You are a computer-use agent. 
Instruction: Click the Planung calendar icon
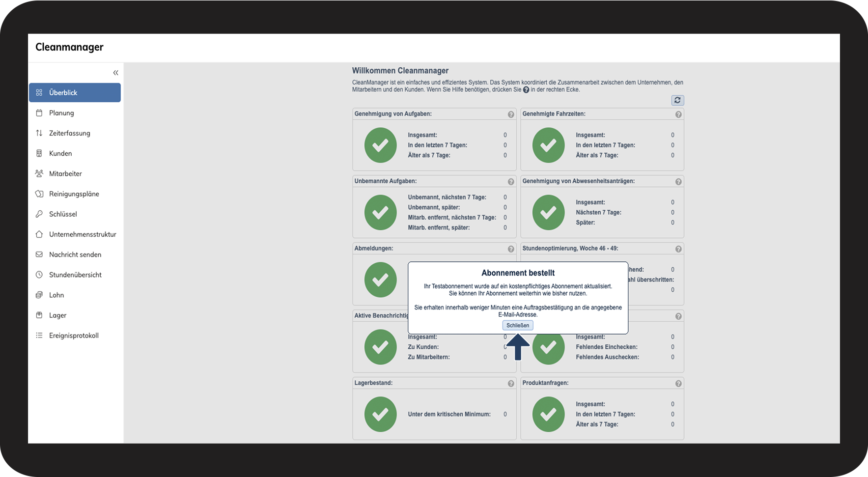[39, 113]
